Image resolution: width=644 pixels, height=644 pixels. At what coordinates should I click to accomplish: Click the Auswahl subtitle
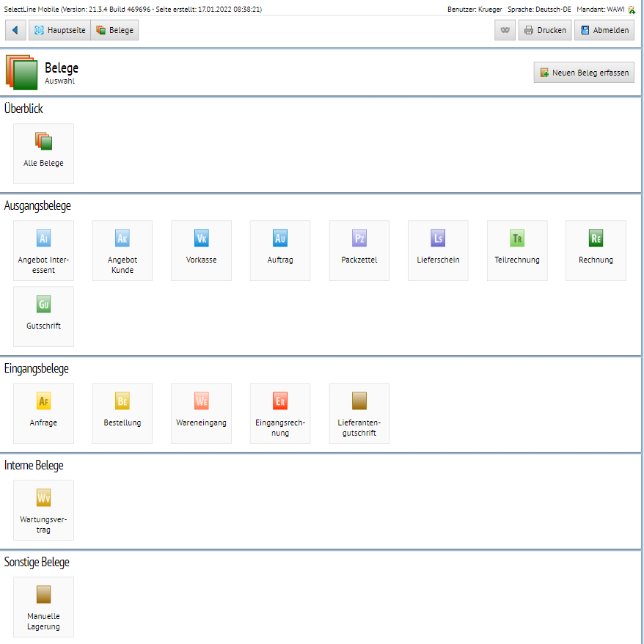(x=59, y=81)
